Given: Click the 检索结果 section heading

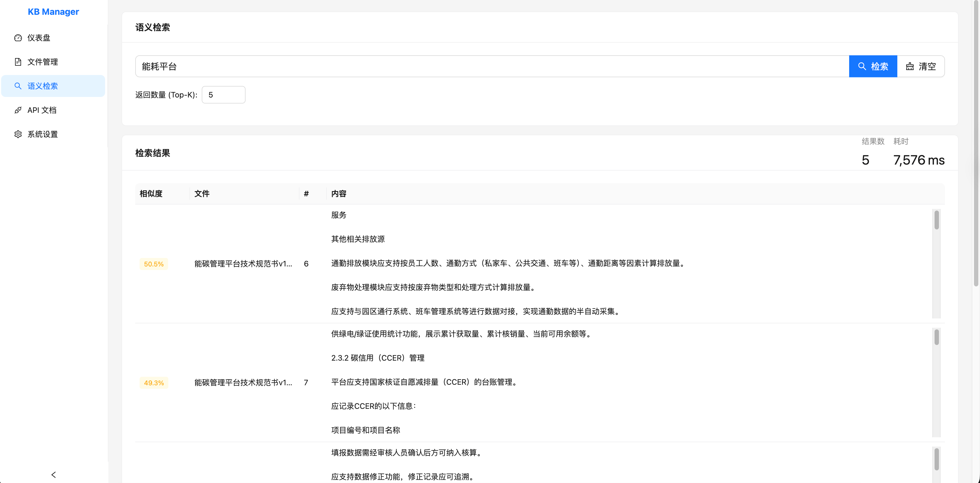Looking at the screenshot, I should pyautogui.click(x=152, y=153).
